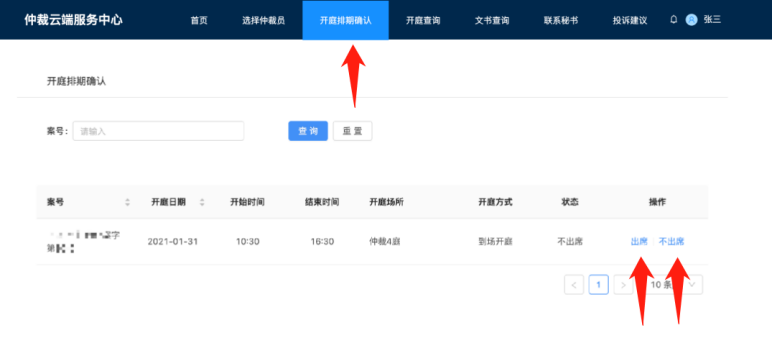Click the 仲裁云端服务中心 title
The height and width of the screenshot is (361, 773).
pyautogui.click(x=73, y=20)
